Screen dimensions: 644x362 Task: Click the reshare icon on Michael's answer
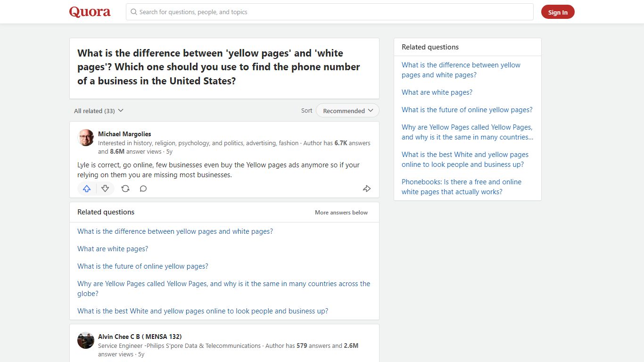pos(125,189)
